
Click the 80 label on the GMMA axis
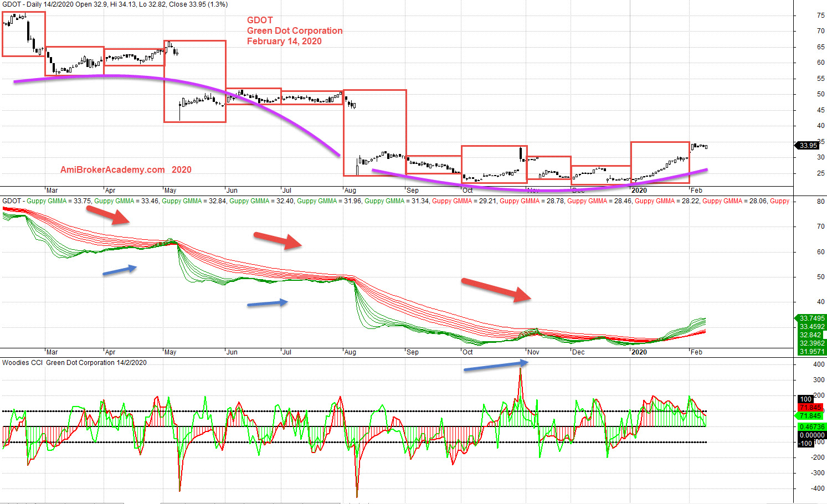(x=820, y=202)
